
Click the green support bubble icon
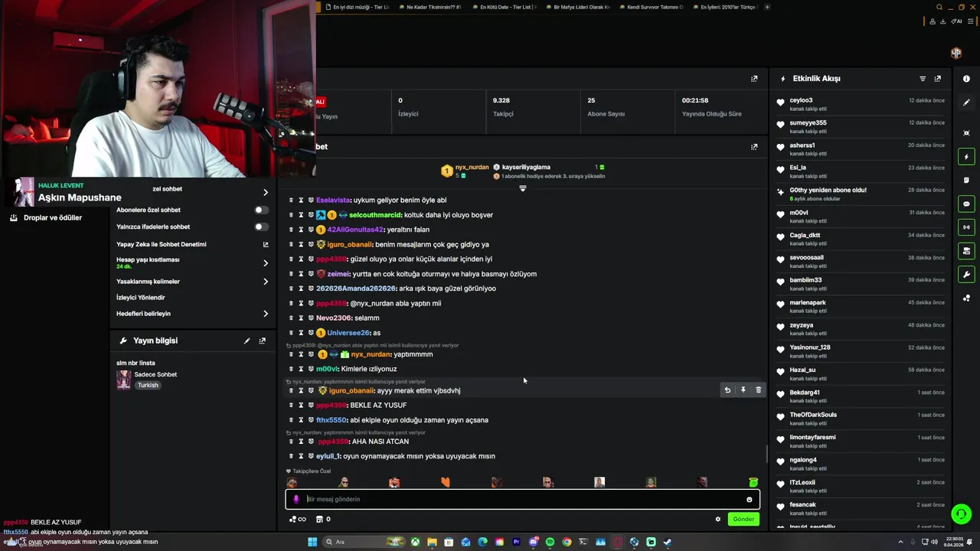tap(961, 514)
